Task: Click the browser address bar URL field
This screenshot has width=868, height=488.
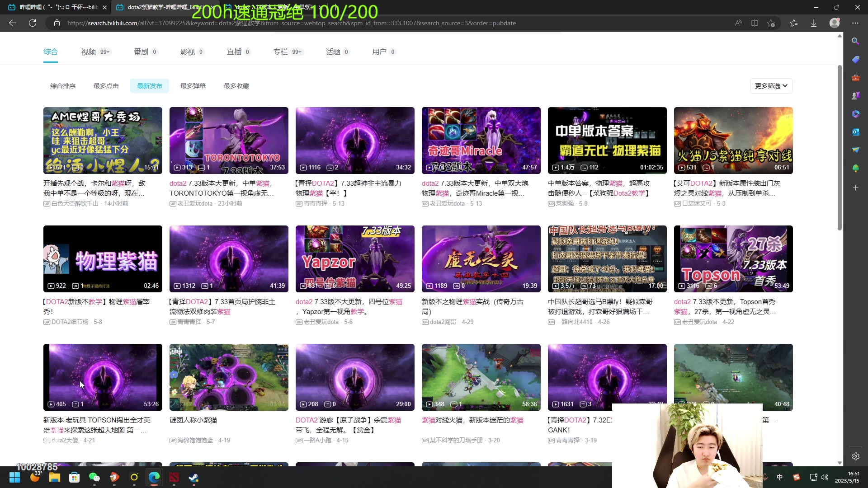Action: 292,23
